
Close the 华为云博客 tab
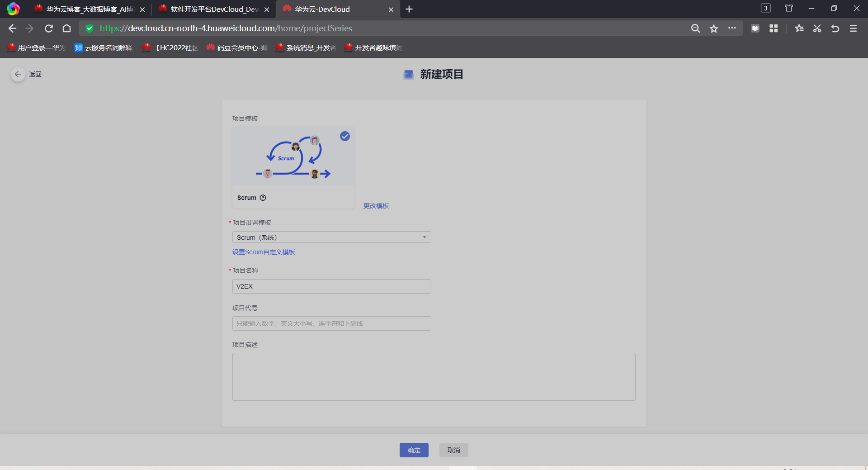142,9
